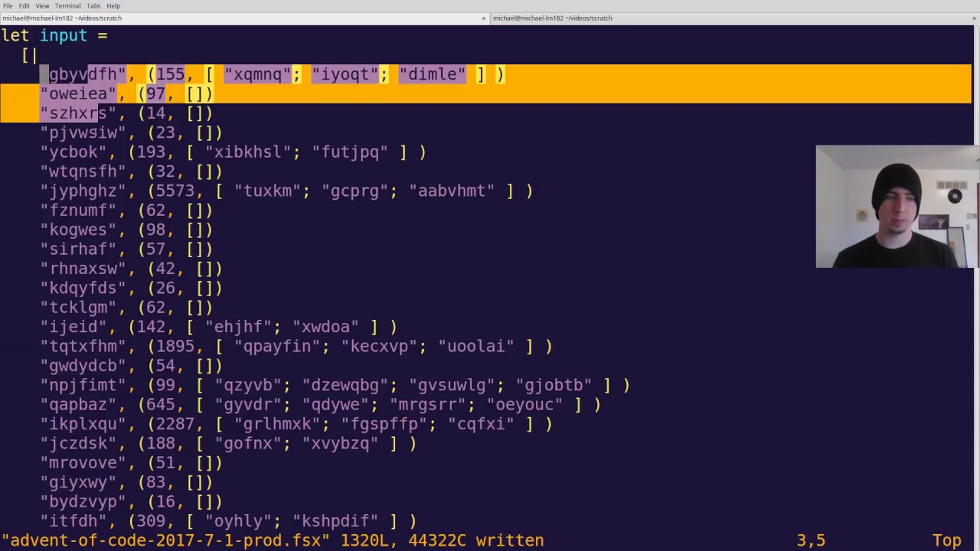Click the "szhxrs" entry
The height and width of the screenshot is (551, 980).
coord(126,113)
